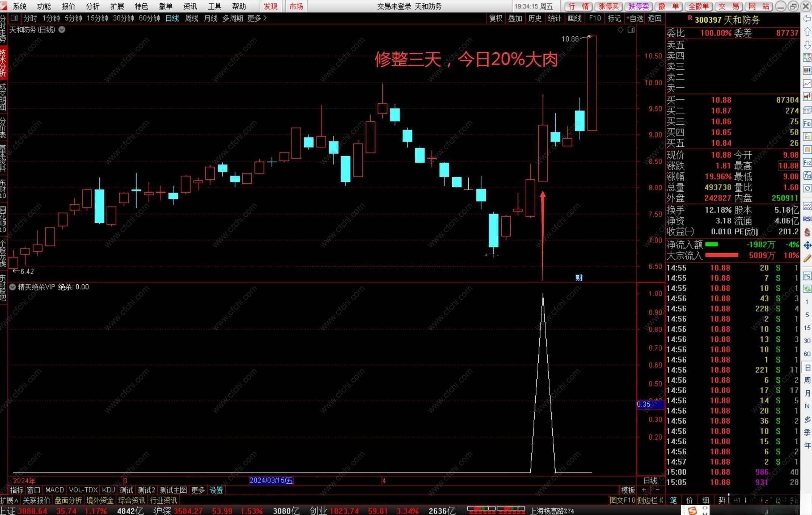Image resolution: width=812 pixels, height=515 pixels.
Task: Click the blue move crosshair arrows icon
Action: coord(807,245)
